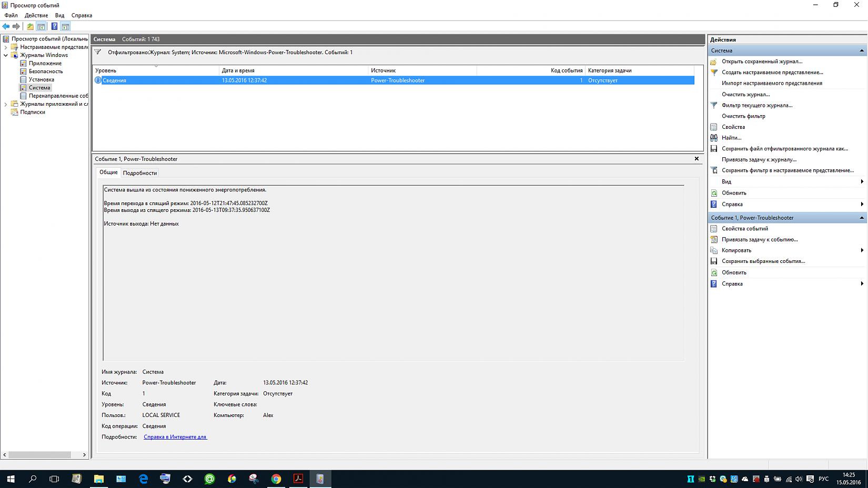Toggle the console tree pane toolbar icon
868x488 pixels.
[x=41, y=26]
